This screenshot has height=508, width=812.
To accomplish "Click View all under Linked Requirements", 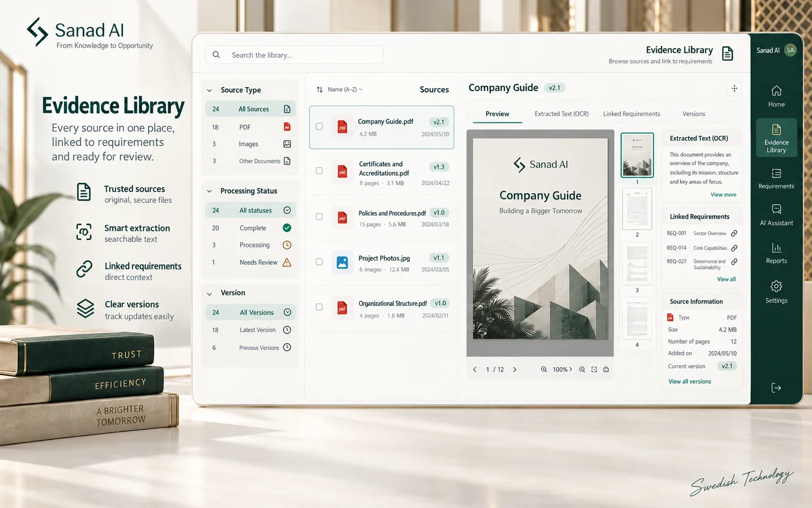I will tap(726, 279).
